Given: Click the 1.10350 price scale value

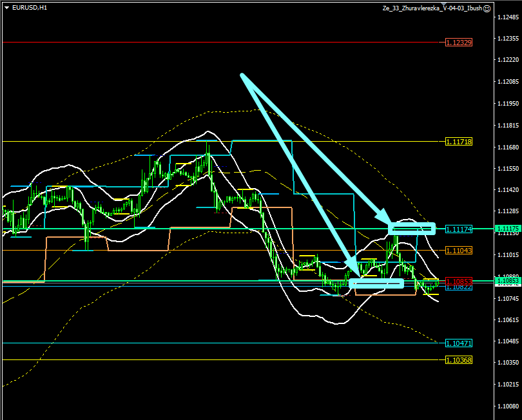Looking at the screenshot, I should click(508, 363).
